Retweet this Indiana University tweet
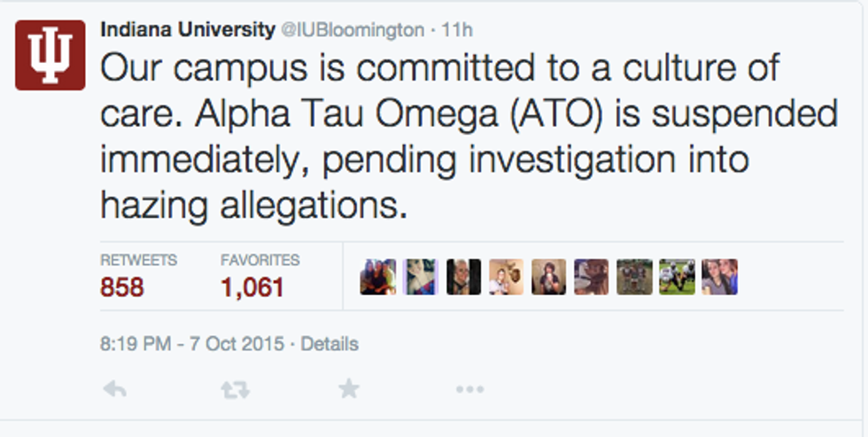Viewport: 868px width, 437px height. pyautogui.click(x=232, y=388)
